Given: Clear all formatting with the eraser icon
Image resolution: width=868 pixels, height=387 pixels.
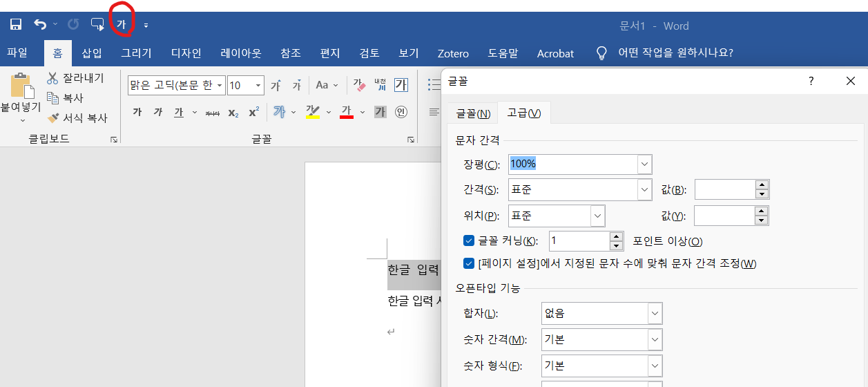Looking at the screenshot, I should [358, 85].
